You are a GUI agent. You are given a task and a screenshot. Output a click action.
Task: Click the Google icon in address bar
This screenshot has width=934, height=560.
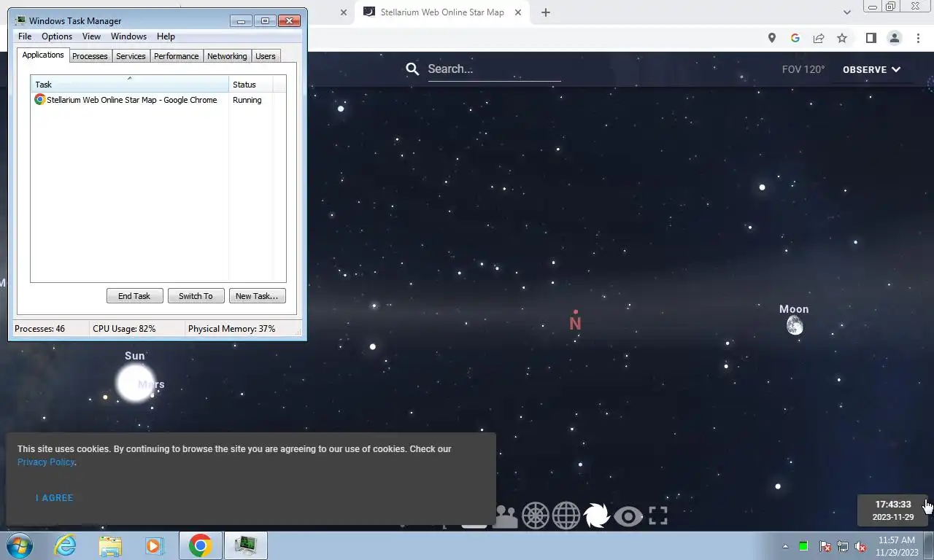[795, 38]
